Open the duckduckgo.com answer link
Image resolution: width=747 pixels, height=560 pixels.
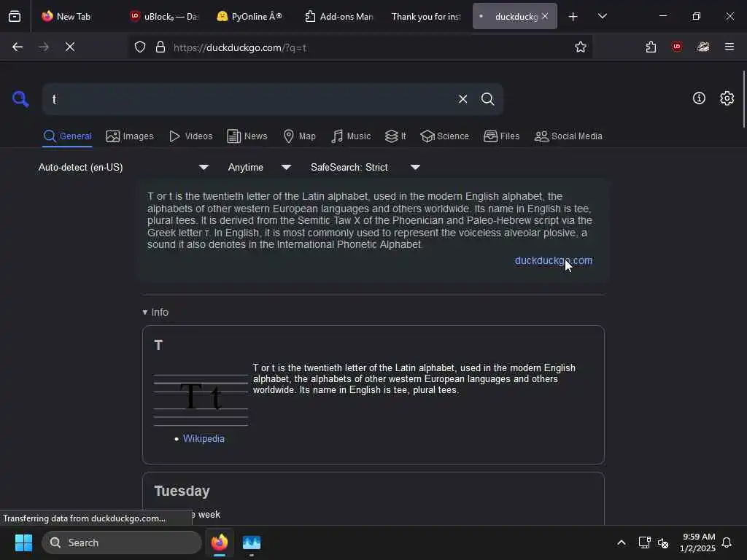click(x=554, y=260)
